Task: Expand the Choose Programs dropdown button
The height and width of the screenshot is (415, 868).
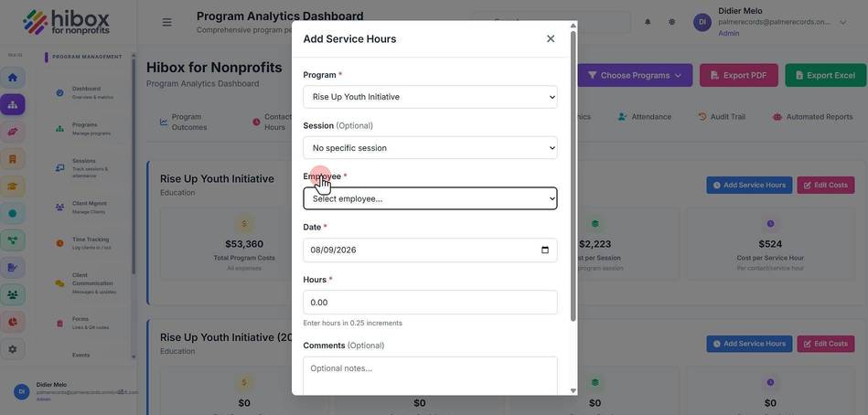Action: tap(635, 75)
